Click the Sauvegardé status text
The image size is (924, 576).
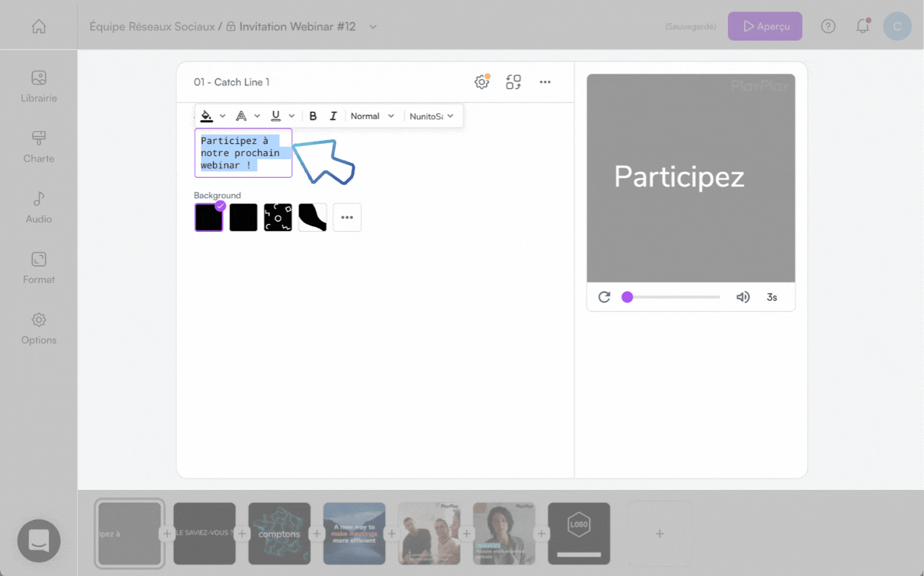(691, 26)
